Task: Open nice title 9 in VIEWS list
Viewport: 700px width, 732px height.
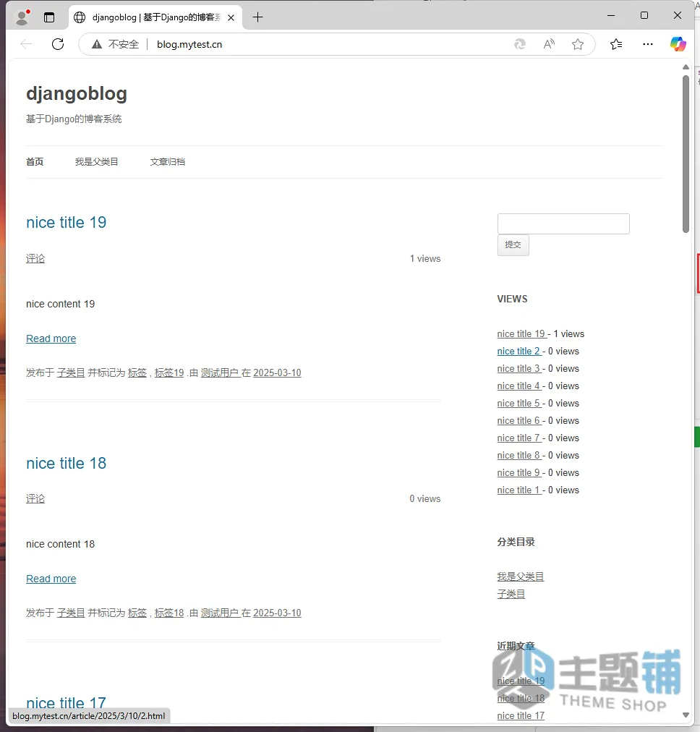Action: pos(518,472)
